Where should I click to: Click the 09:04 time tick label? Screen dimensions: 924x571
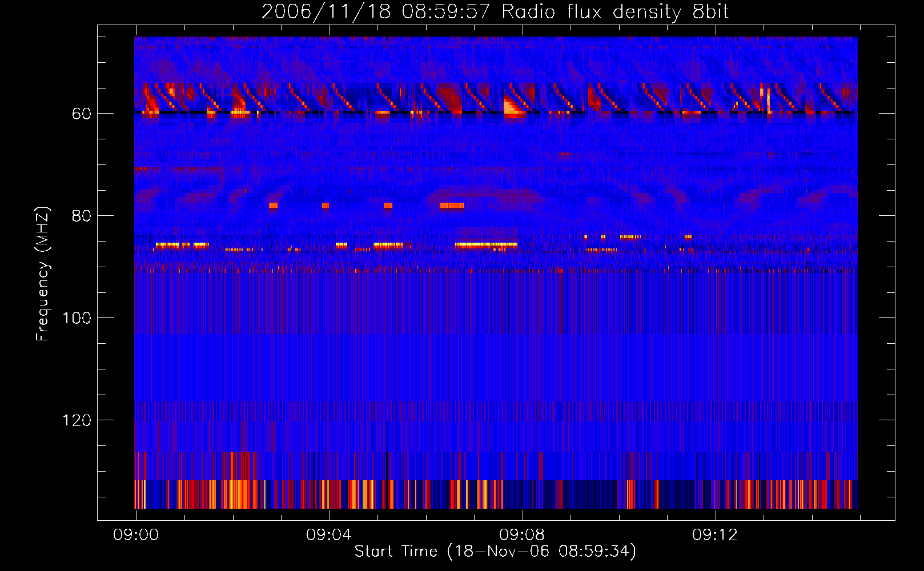(x=329, y=535)
